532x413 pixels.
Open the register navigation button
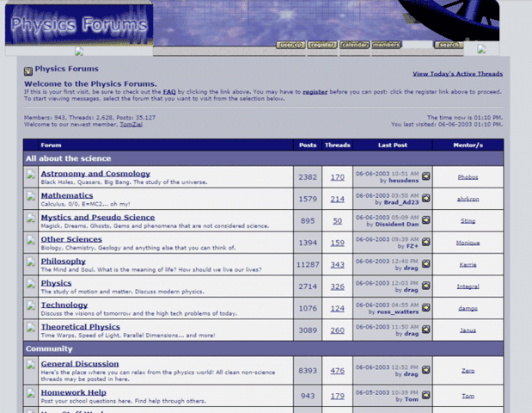click(x=322, y=45)
